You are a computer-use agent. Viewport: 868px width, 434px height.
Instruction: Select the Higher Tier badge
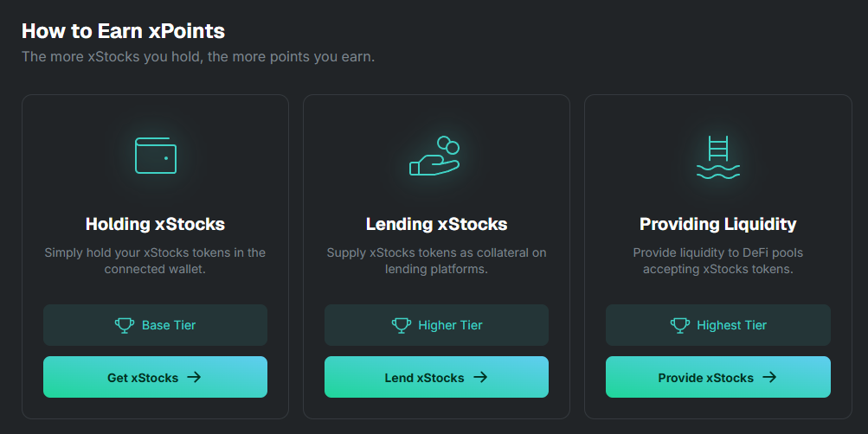pos(436,325)
